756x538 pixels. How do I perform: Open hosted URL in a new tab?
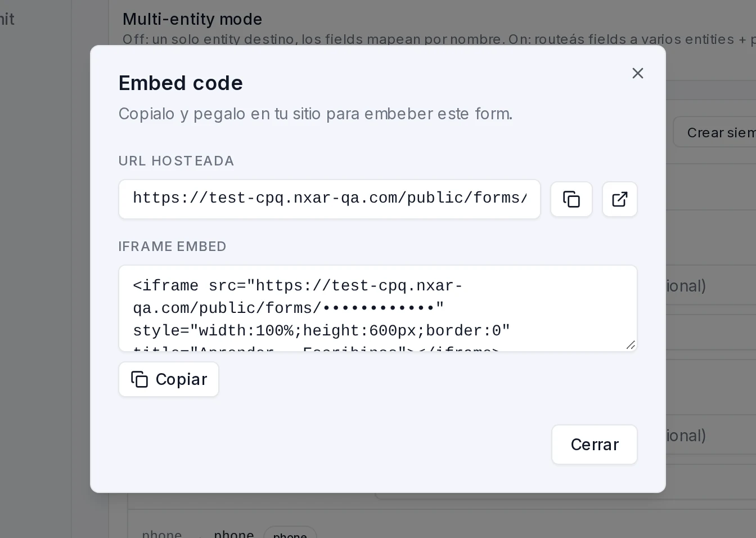619,199
